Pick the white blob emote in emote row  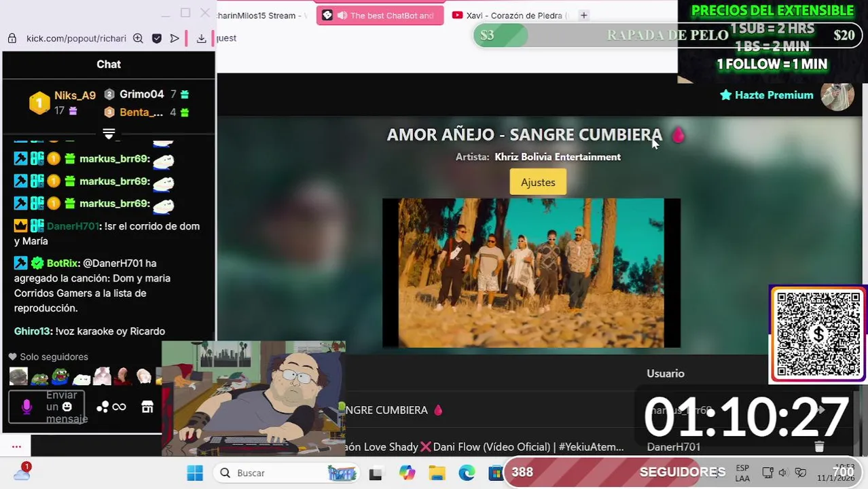(82, 377)
